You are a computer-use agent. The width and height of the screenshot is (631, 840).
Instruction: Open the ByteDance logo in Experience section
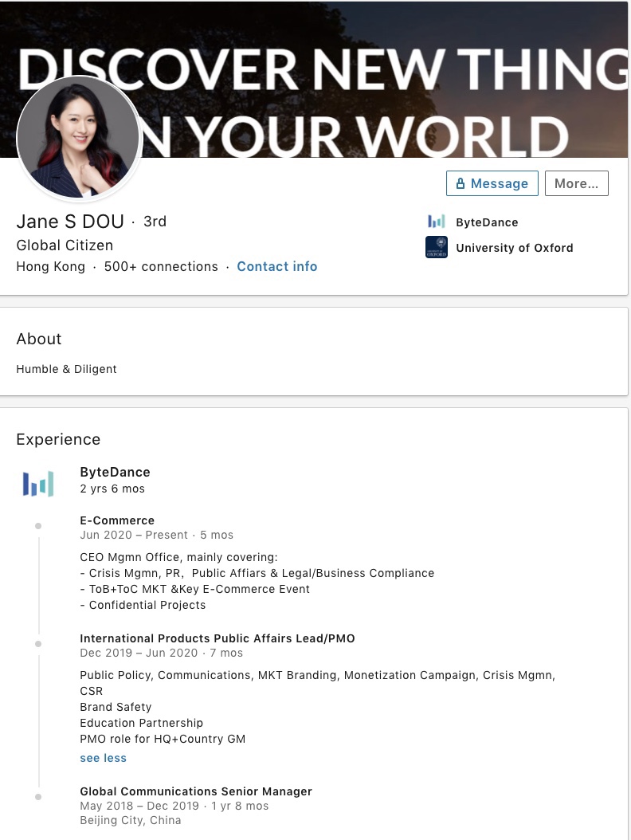click(x=38, y=483)
